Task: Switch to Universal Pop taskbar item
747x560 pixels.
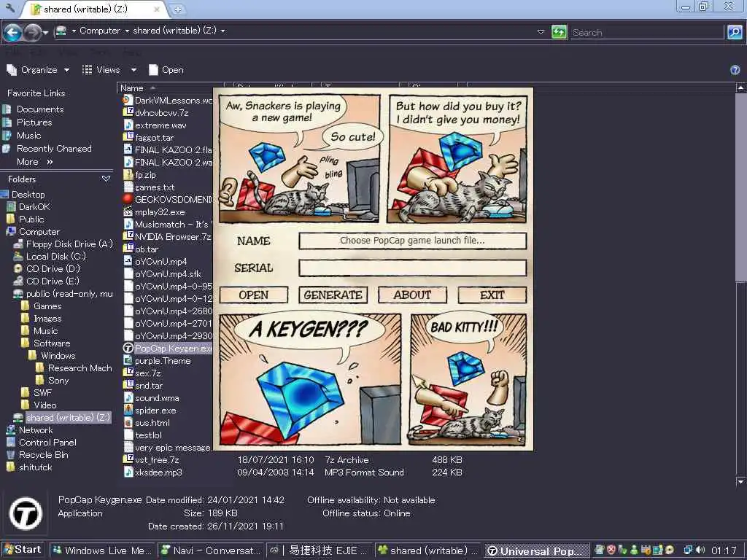Action: [x=537, y=551]
